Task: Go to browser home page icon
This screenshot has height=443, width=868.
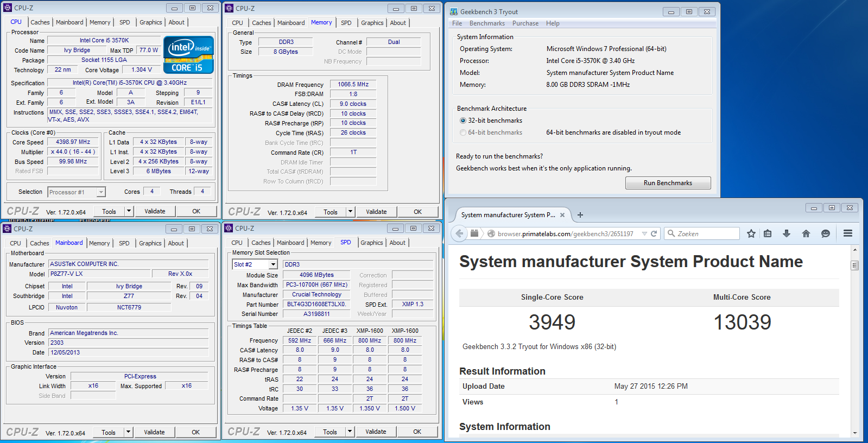Action: click(x=806, y=233)
